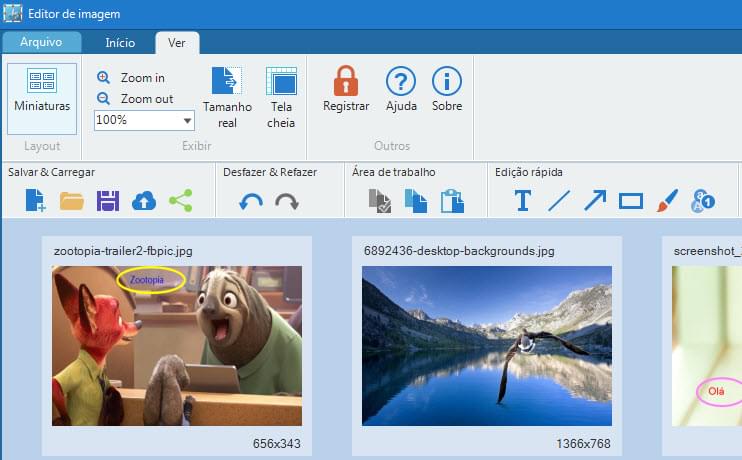Click the Tamanho real icon
Screen dimensions: 742x460
227,81
